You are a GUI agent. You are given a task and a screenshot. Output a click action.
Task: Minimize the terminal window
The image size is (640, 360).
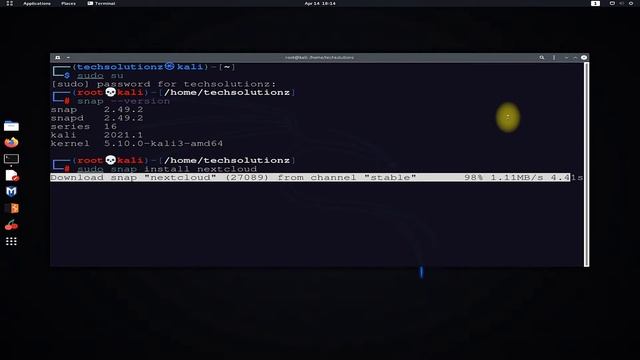click(566, 58)
